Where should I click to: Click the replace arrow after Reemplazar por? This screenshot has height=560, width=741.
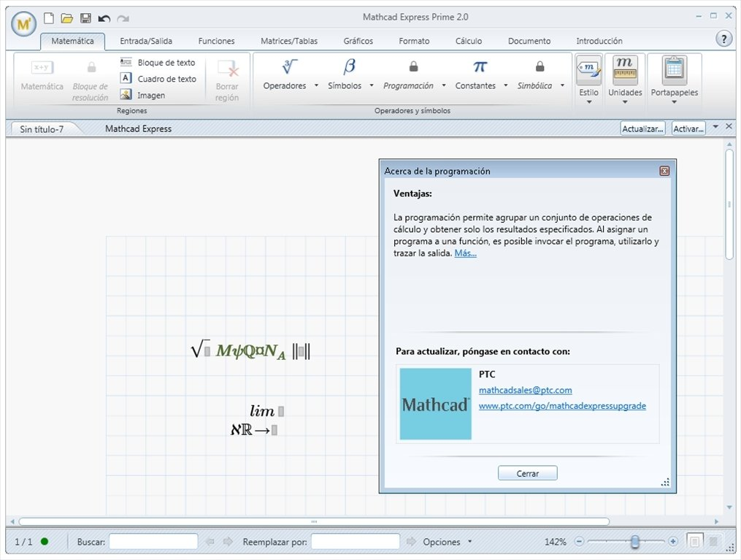[x=411, y=542]
